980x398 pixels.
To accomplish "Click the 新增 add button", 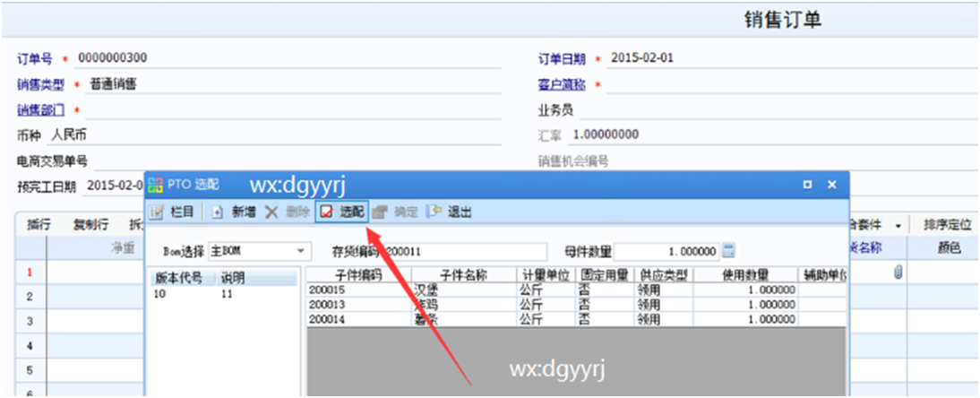I will coord(235,212).
